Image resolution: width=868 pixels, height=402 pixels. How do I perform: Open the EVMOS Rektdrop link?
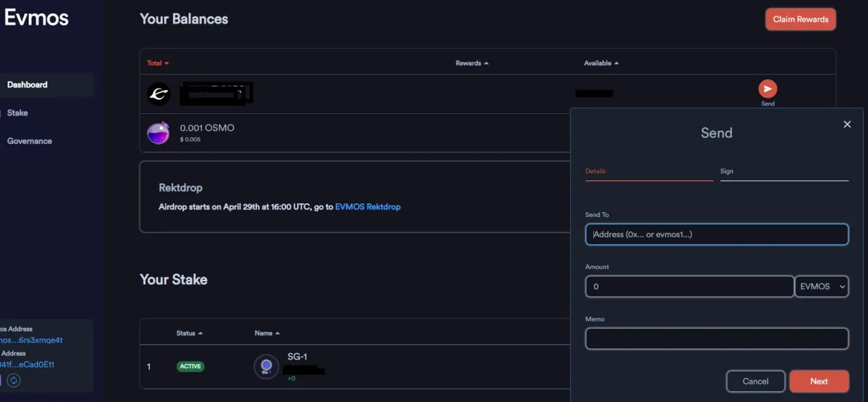(x=368, y=207)
